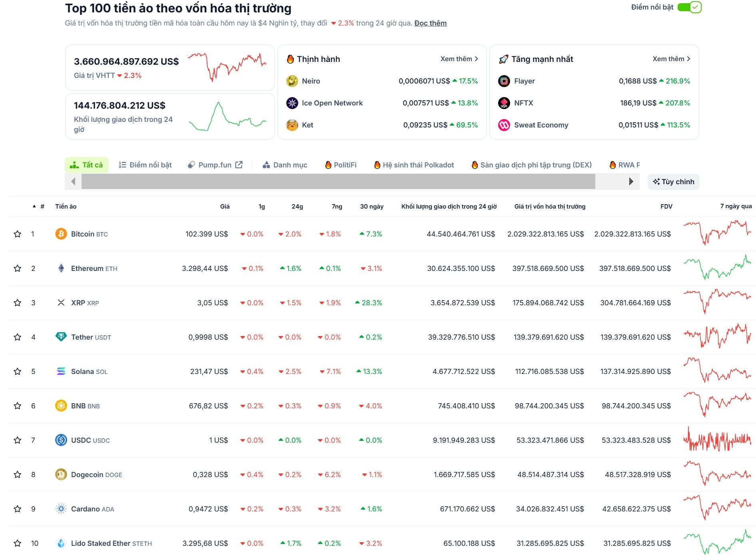Open the Đọc thêm link
Viewport: 756px width, 555px height.
[431, 23]
